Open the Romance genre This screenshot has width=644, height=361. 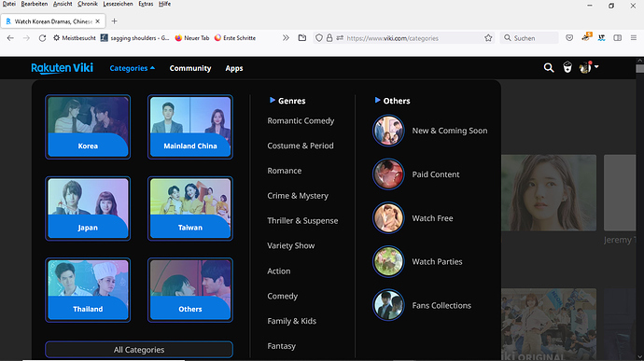coord(285,171)
